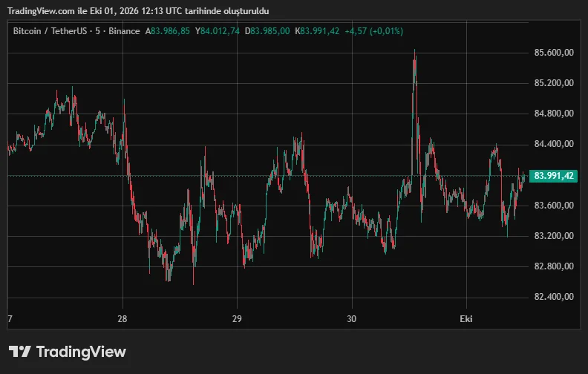Click the opening value A83.986,85
This screenshot has width=588, height=374.
click(x=168, y=31)
